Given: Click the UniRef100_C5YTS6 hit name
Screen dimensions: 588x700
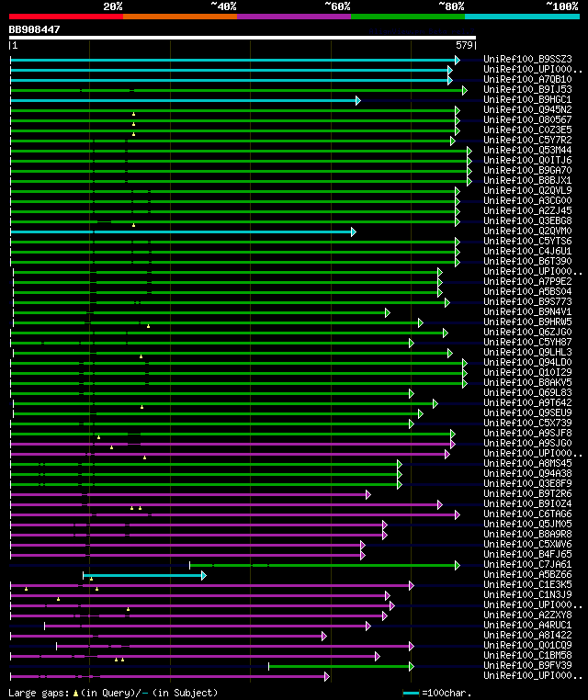Looking at the screenshot, I should [527, 241].
